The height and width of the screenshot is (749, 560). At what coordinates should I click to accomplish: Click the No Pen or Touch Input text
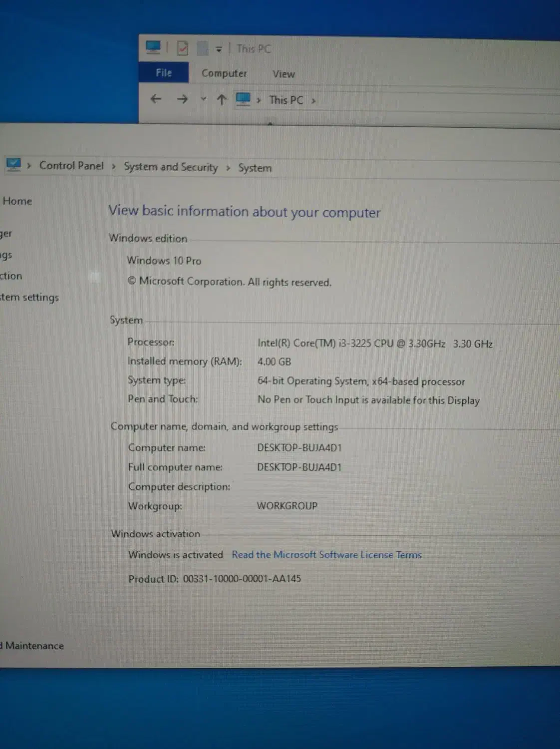click(368, 400)
